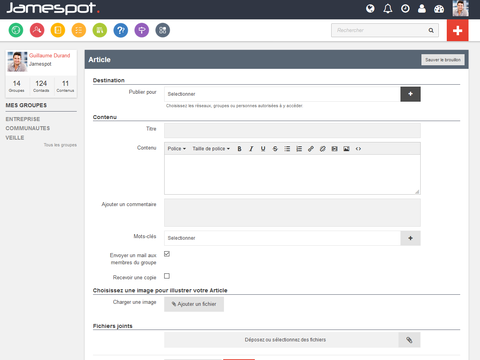Click the paperclip attach files icon
Screen dimensions: 480x360
click(409, 340)
